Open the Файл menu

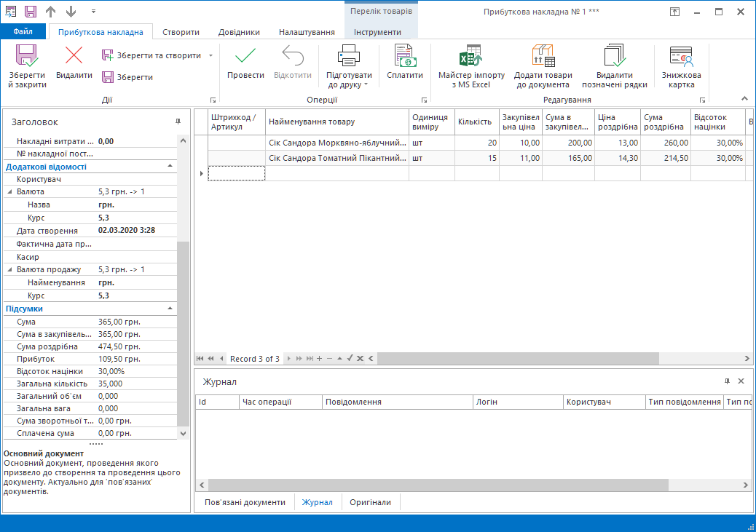pos(23,32)
